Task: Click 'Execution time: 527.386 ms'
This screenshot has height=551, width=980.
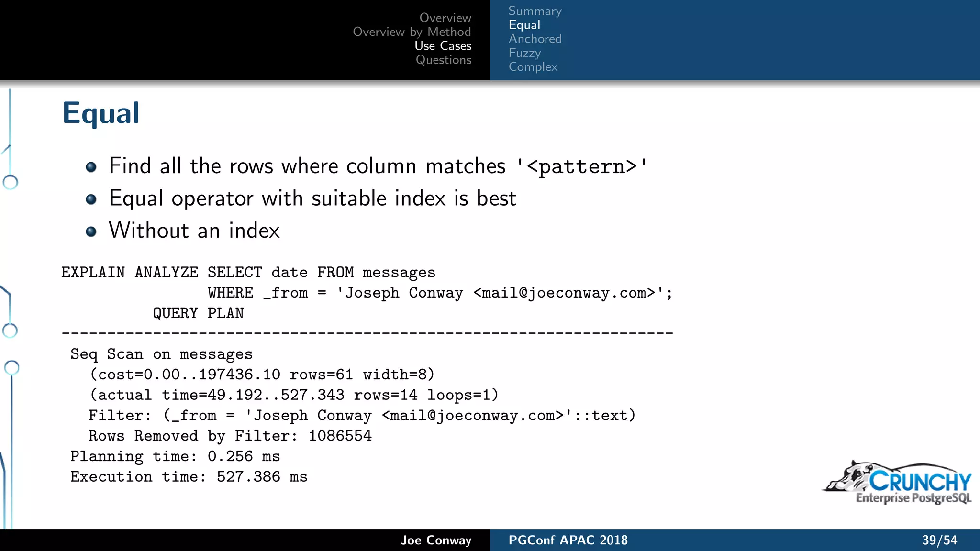Action: tap(189, 477)
